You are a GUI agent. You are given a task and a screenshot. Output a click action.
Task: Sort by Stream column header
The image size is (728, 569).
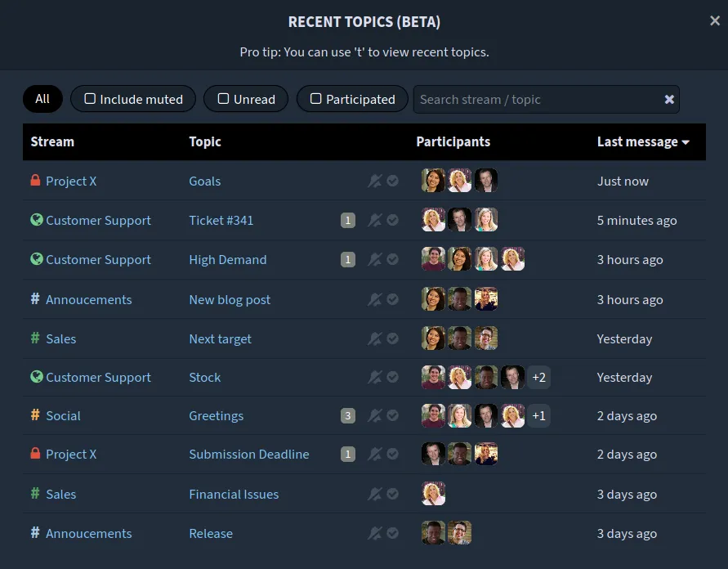tap(52, 141)
